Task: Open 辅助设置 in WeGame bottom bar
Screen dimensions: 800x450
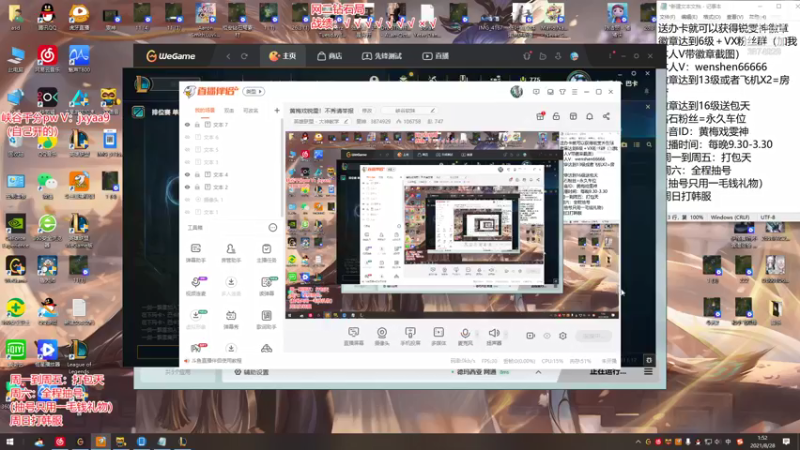Action: 251,372
